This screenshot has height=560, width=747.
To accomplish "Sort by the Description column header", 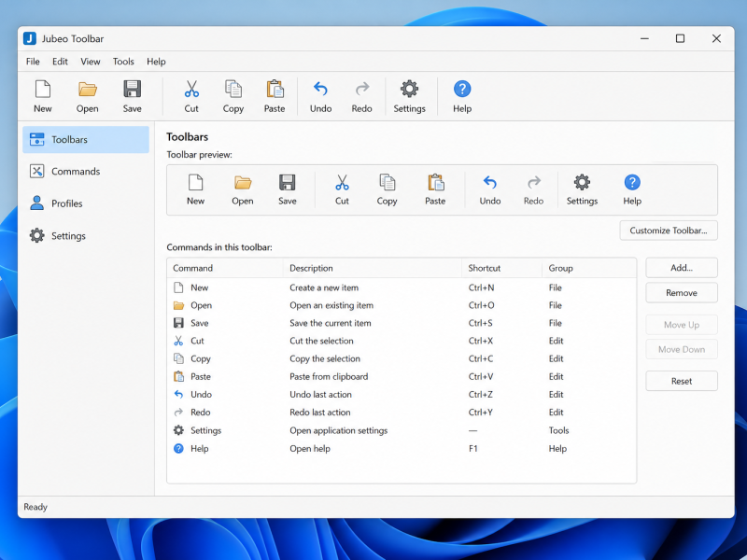I will pos(372,268).
